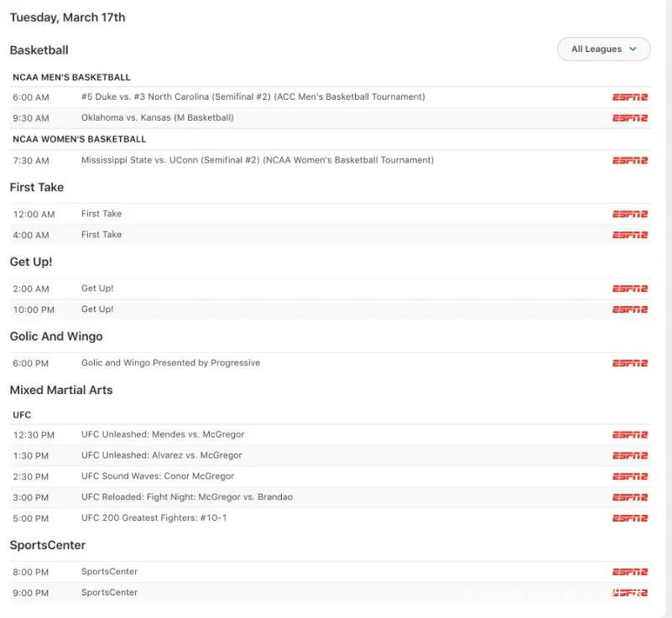Click the 9:00 PM SportsCenter listing
The width and height of the screenshot is (672, 618).
109,593
